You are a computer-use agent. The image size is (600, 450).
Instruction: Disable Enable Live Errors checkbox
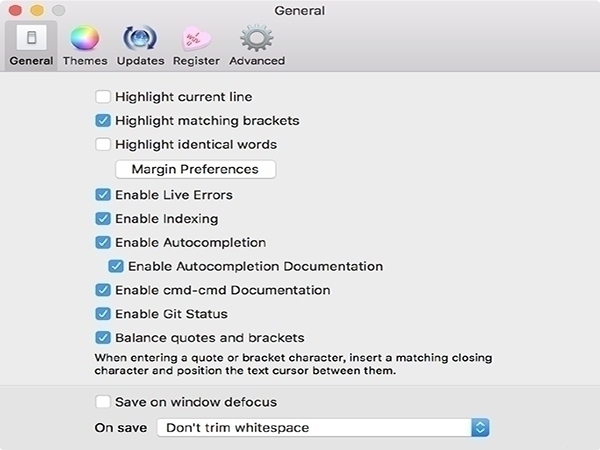point(103,195)
